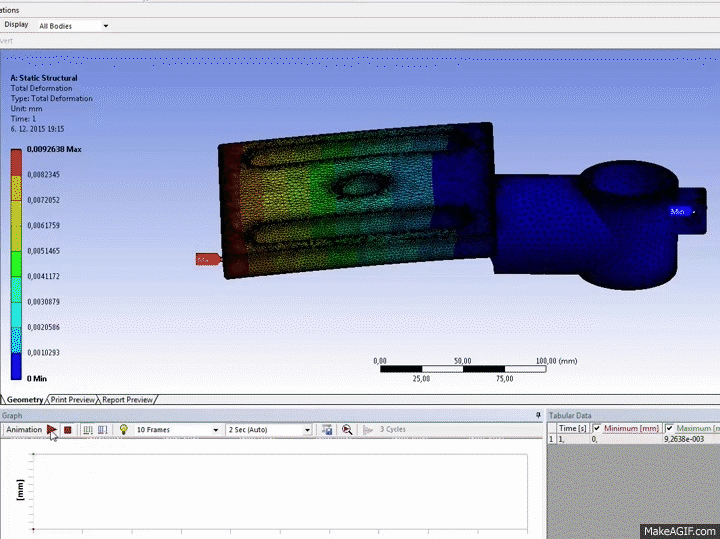
Task: Toggle the Maximum [mm] column checkbox
Action: (669, 428)
